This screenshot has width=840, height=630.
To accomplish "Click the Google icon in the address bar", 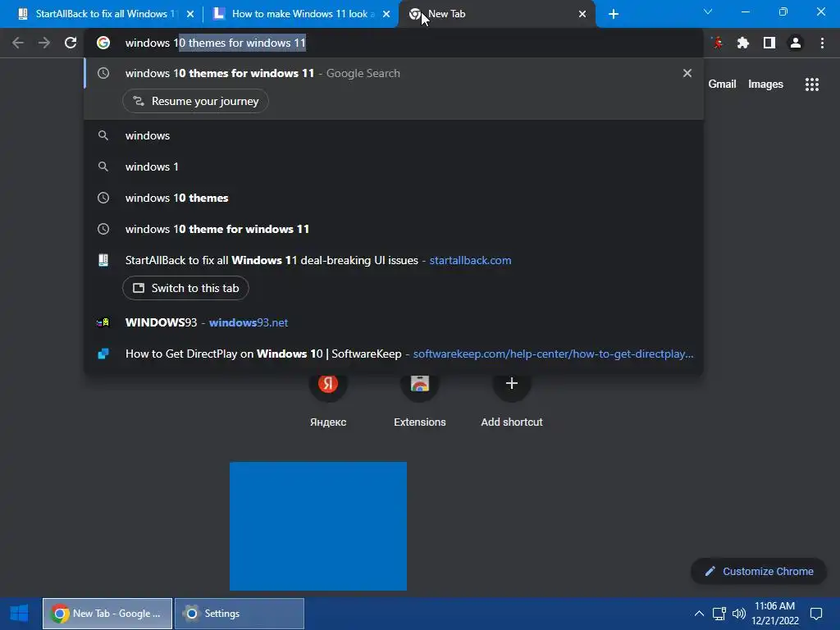I will click(x=103, y=43).
